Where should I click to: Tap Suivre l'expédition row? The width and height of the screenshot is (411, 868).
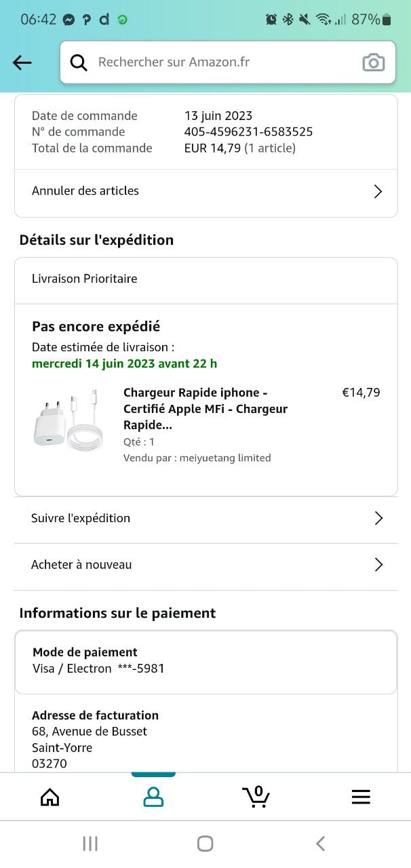[81, 519]
